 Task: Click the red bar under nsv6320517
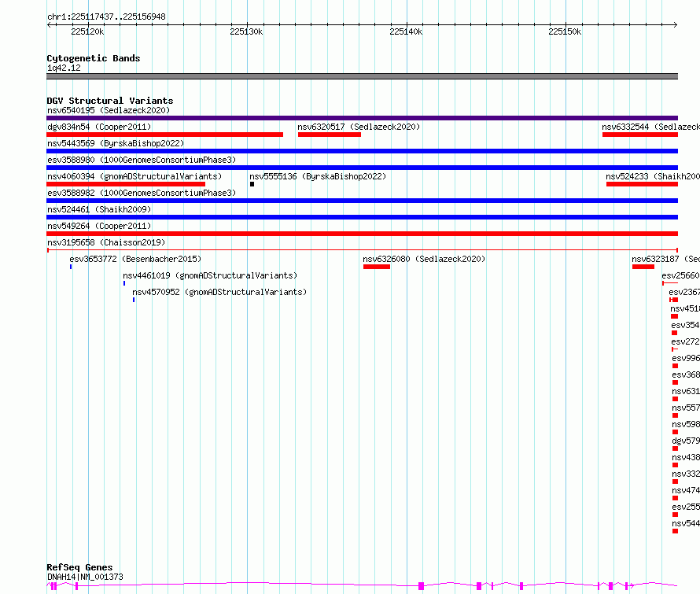(330, 135)
